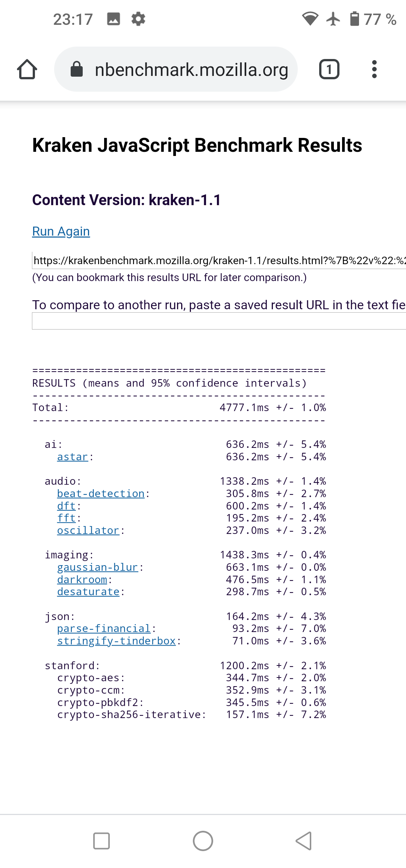Tap the lock icon in address bar
This screenshot has height=868, width=406.
[77, 70]
